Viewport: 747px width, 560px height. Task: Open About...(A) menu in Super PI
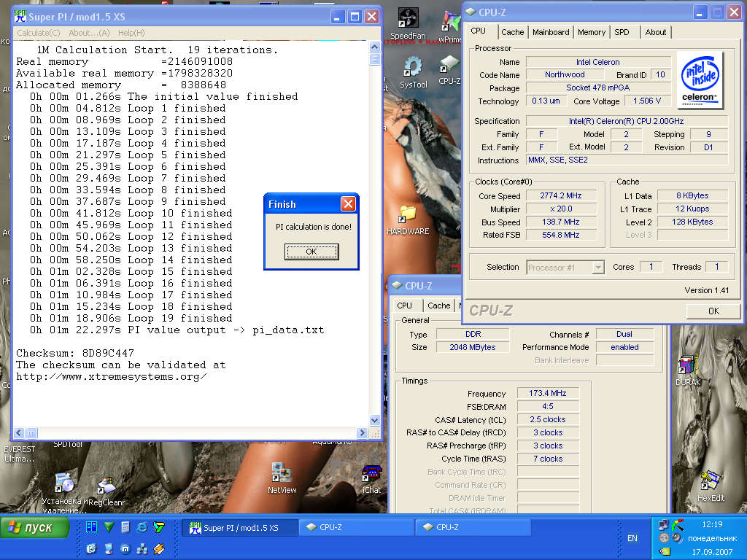point(89,32)
